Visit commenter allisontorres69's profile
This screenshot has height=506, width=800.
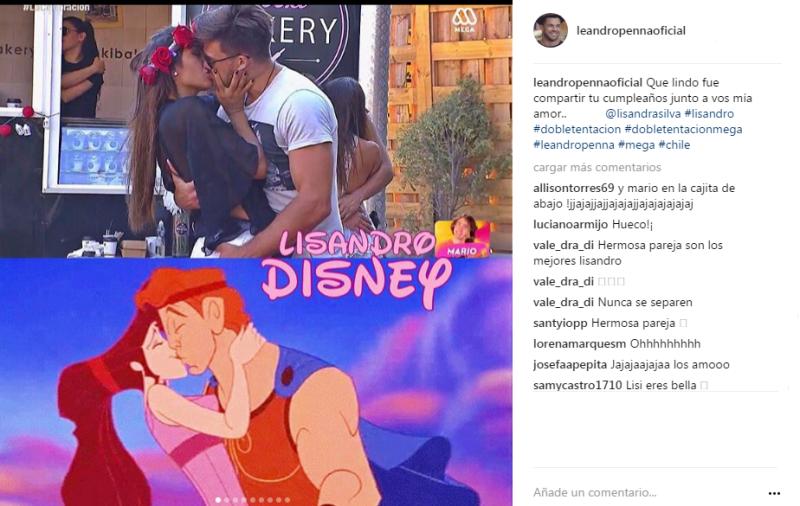[573, 188]
